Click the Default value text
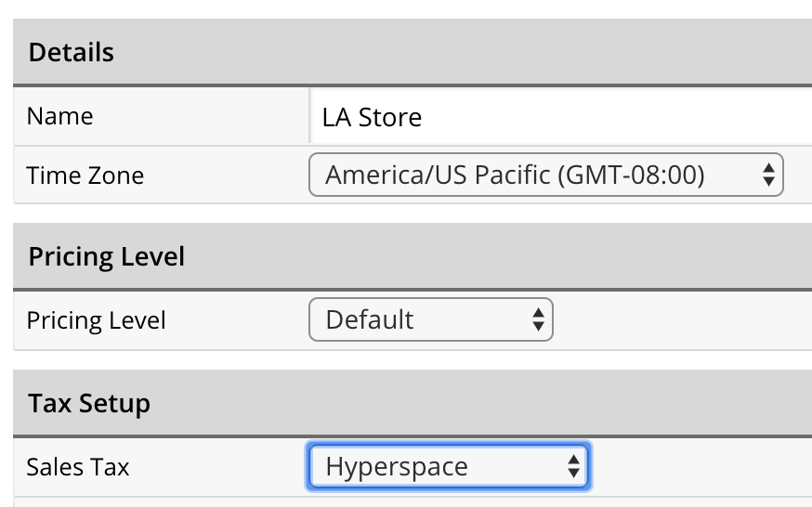Image resolution: width=812 pixels, height=507 pixels. (370, 320)
